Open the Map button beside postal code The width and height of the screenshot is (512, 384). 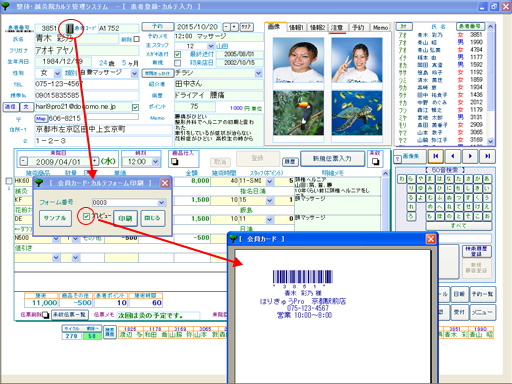(x=41, y=118)
